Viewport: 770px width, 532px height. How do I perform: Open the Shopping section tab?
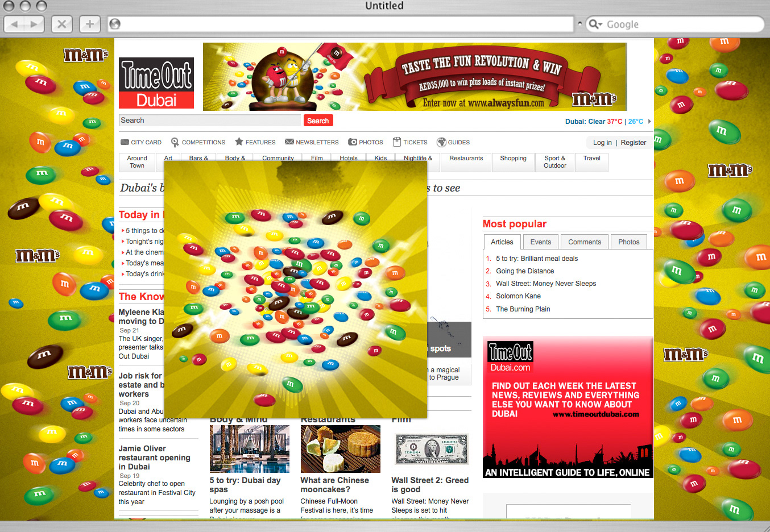pos(513,162)
